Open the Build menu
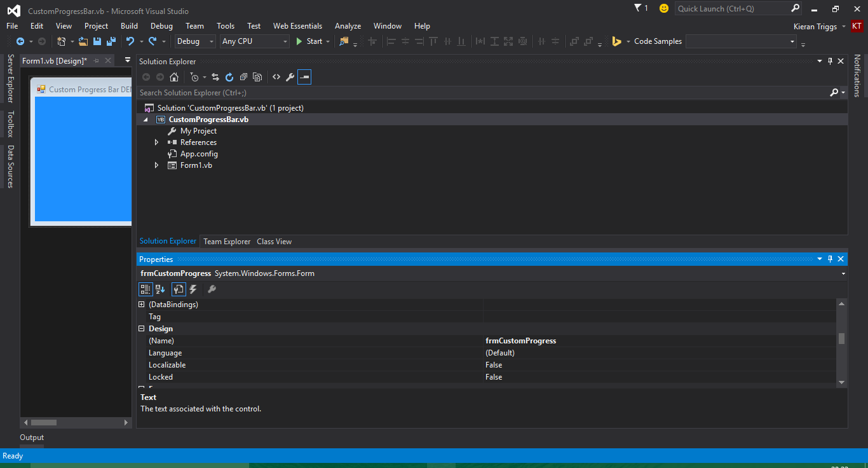Screen dimensions: 868x468 [x=129, y=26]
